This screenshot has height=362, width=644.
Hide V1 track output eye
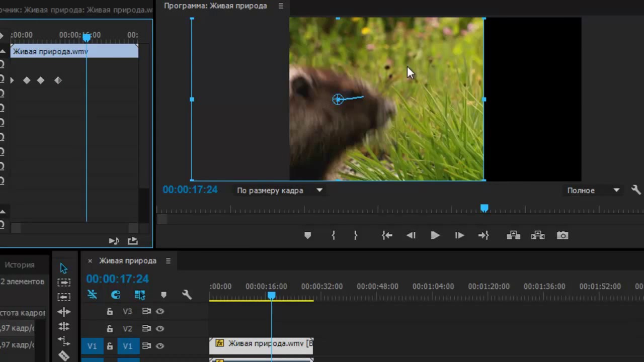click(160, 346)
